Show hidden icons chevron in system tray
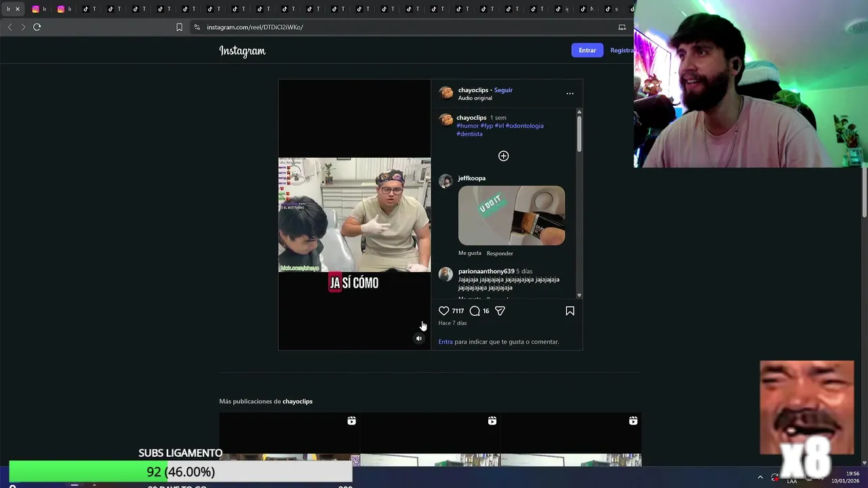Screen dimensions: 868x488 coord(760,477)
